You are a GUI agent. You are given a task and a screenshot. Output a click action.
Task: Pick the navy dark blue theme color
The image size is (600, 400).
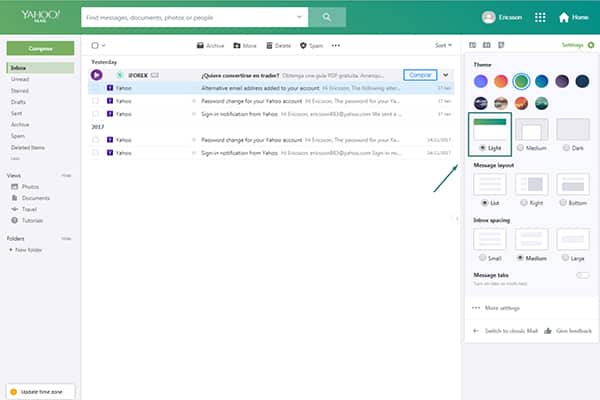click(582, 81)
